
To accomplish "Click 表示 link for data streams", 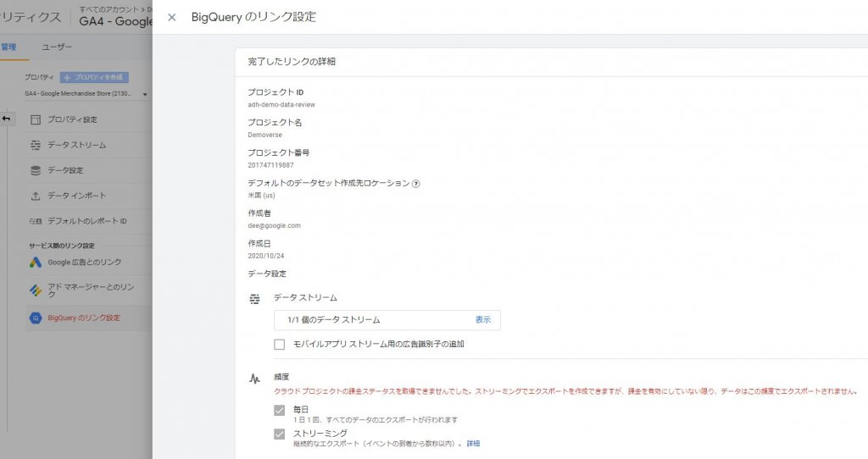I will (x=482, y=319).
